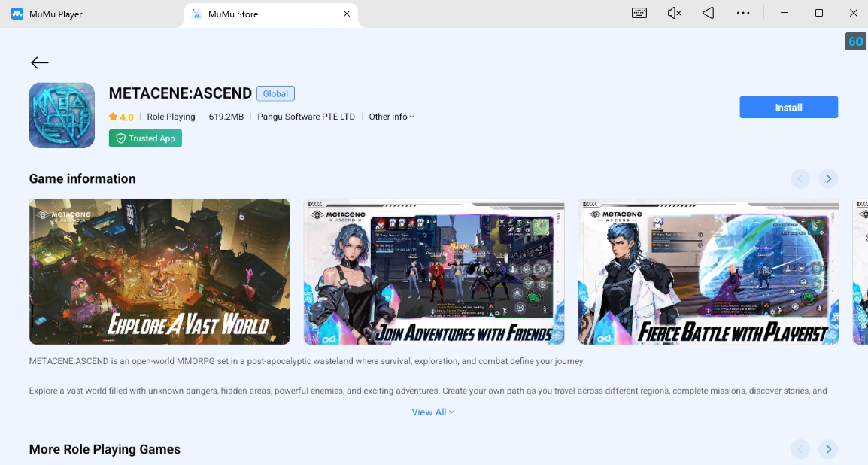
Task: Click the triangular back navigation icon
Action: (709, 14)
